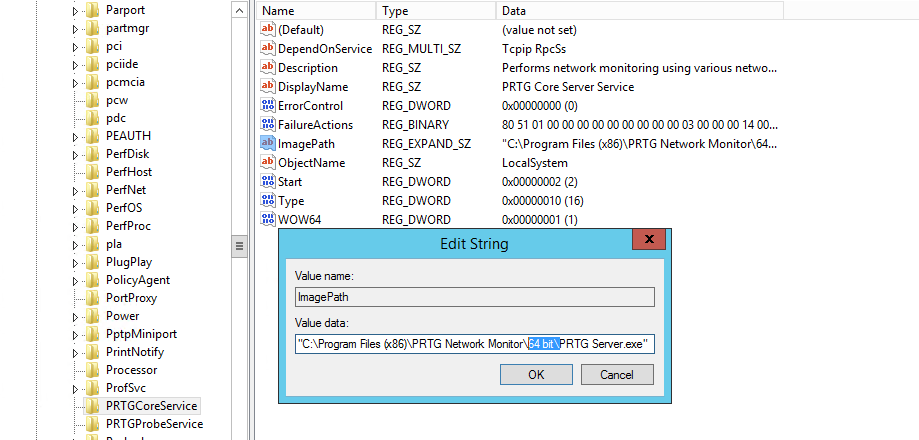Click the pciide folder icon
The height and width of the screenshot is (440, 919).
pyautogui.click(x=92, y=64)
